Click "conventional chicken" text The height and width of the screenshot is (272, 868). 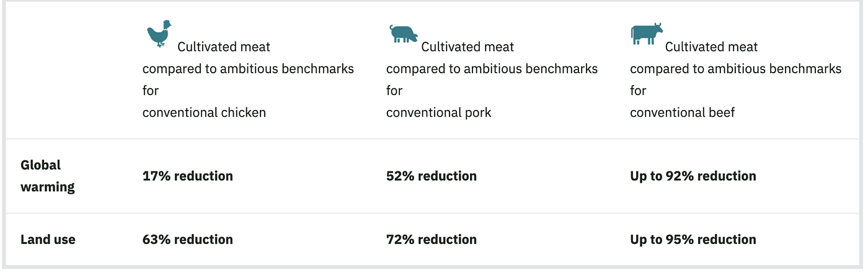coord(204,112)
